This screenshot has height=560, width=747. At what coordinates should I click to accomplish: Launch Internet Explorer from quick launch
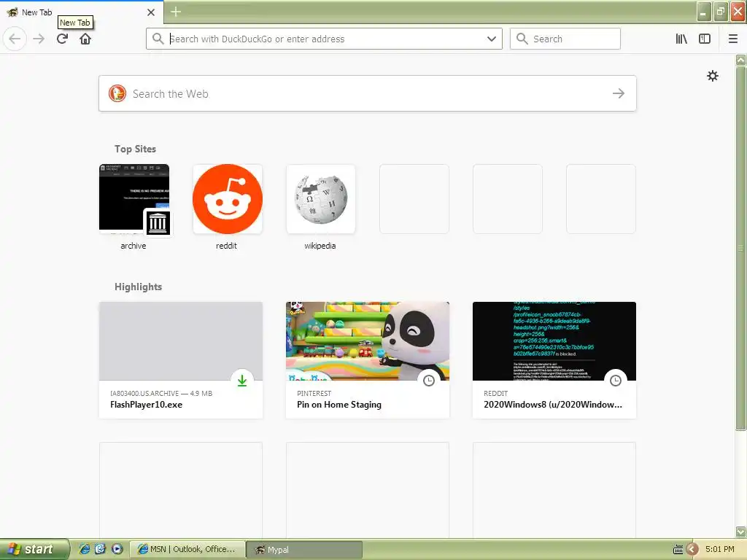(x=84, y=549)
